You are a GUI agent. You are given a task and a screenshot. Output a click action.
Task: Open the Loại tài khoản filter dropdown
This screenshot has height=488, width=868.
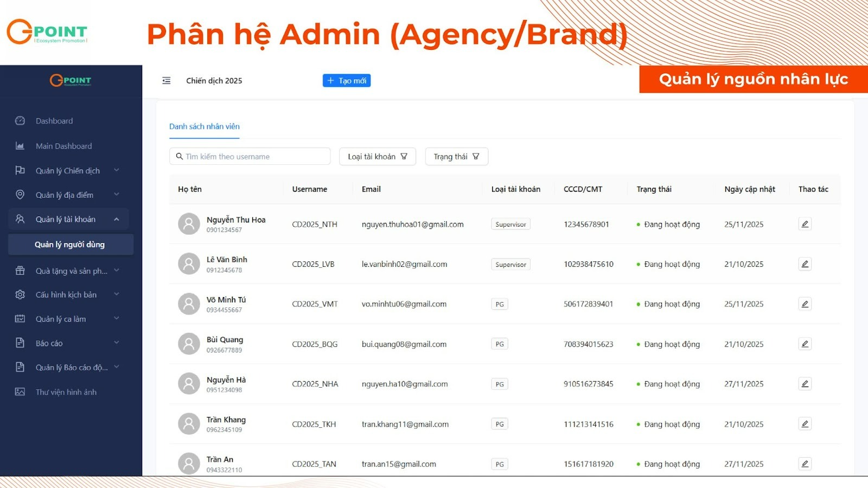pyautogui.click(x=378, y=157)
